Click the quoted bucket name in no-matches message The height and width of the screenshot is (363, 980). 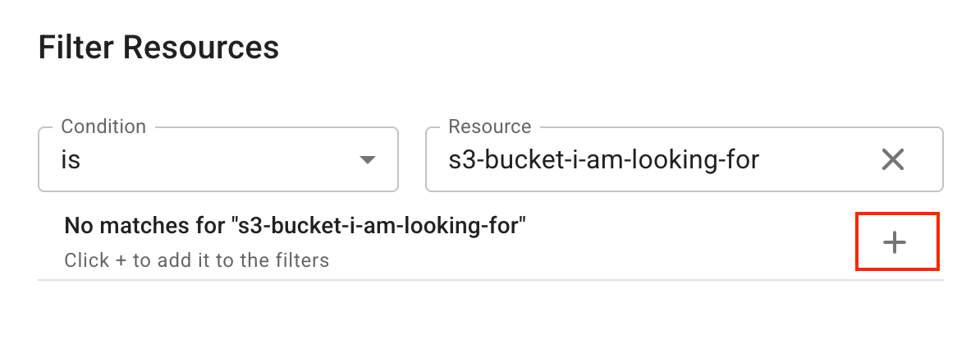[x=378, y=225]
